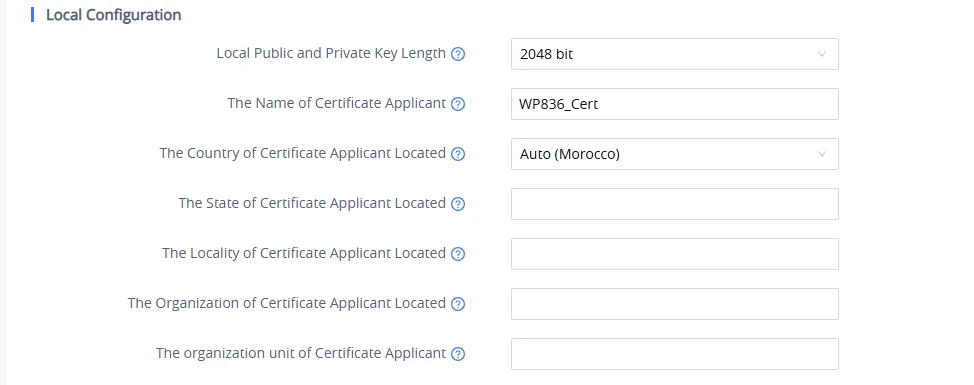Open the Auto (Morocco) country dropdown
The height and width of the screenshot is (385, 974).
(x=675, y=154)
